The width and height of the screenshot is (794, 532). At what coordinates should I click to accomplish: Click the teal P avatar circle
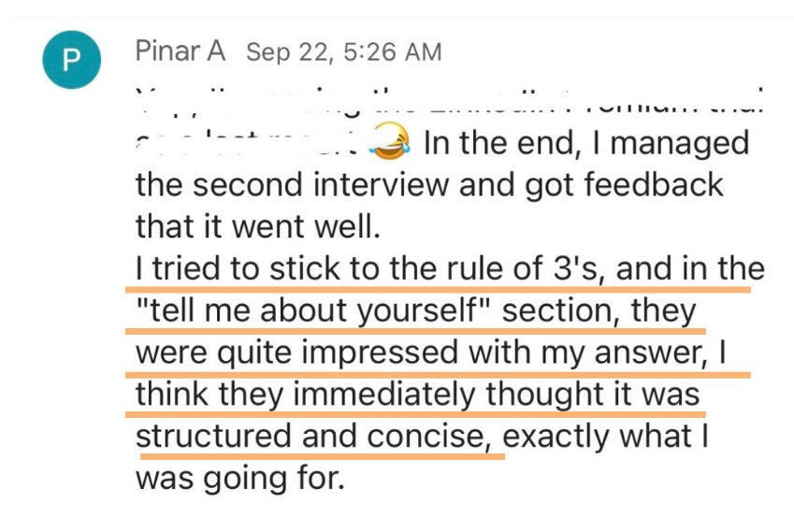[x=71, y=60]
